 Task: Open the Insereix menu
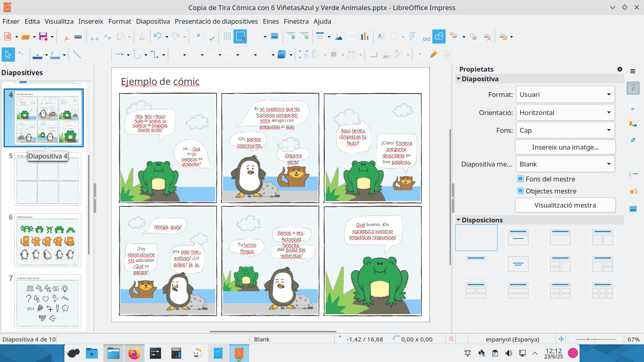click(91, 21)
